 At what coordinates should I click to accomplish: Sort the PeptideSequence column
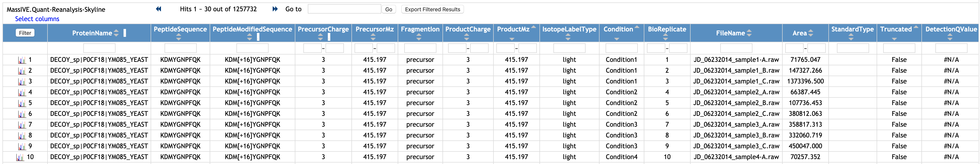coord(179,37)
